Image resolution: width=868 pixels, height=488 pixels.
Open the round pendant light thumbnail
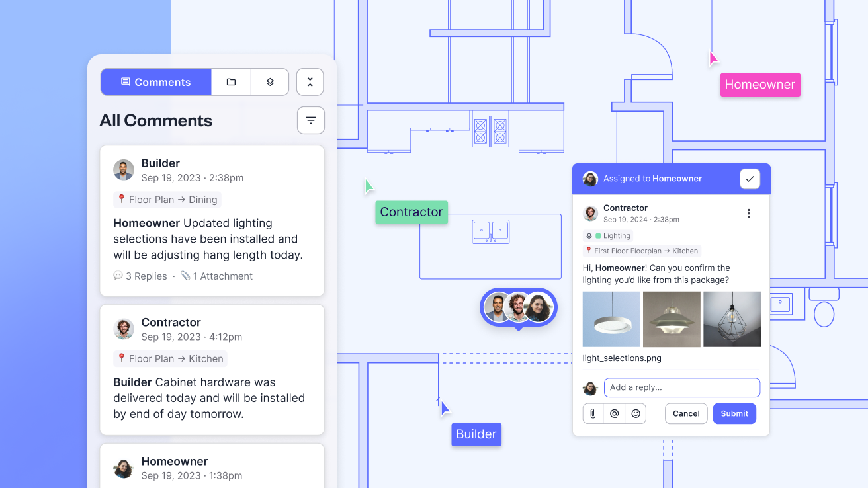click(611, 319)
